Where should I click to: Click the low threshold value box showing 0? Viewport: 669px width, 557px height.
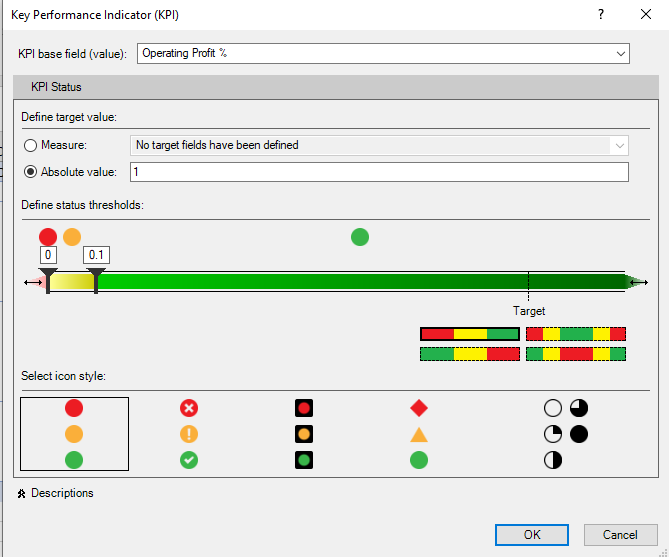(x=48, y=255)
